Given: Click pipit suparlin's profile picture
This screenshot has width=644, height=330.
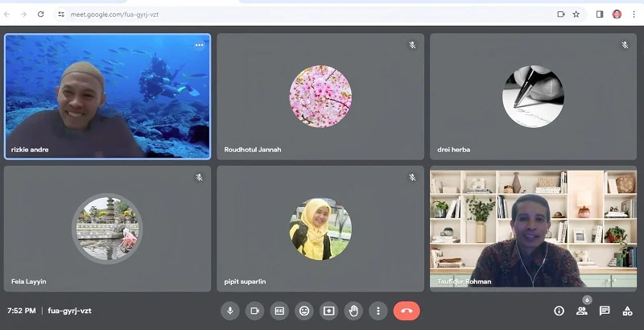Looking at the screenshot, I should pos(320,229).
